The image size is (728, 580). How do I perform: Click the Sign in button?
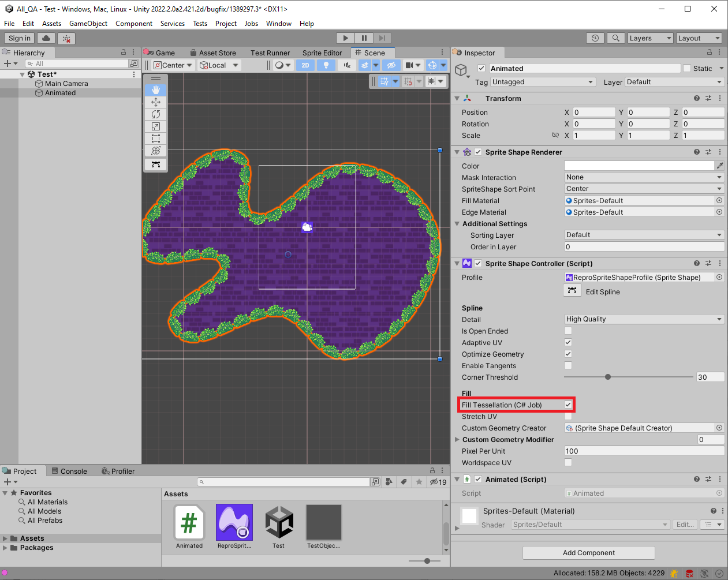[20, 38]
